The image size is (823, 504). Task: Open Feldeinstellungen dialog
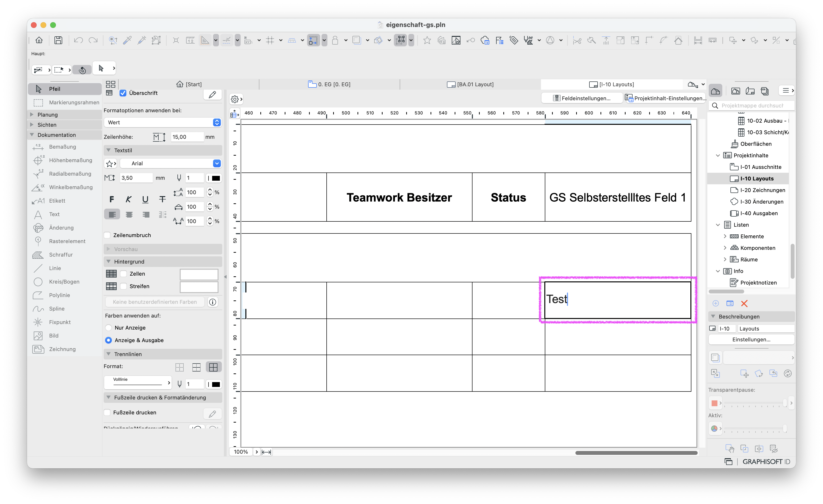[x=581, y=98]
